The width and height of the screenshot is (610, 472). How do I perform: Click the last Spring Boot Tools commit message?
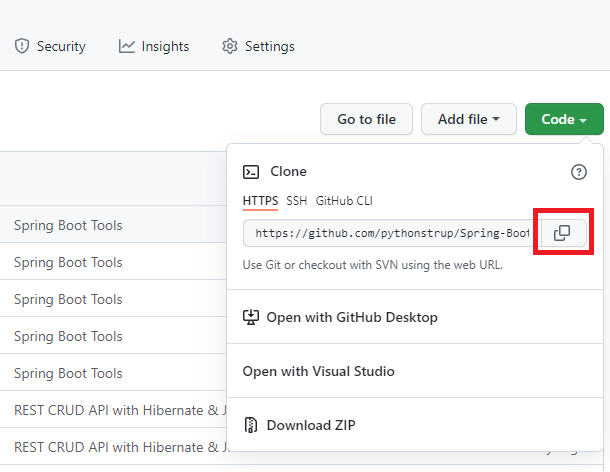pyautogui.click(x=68, y=373)
